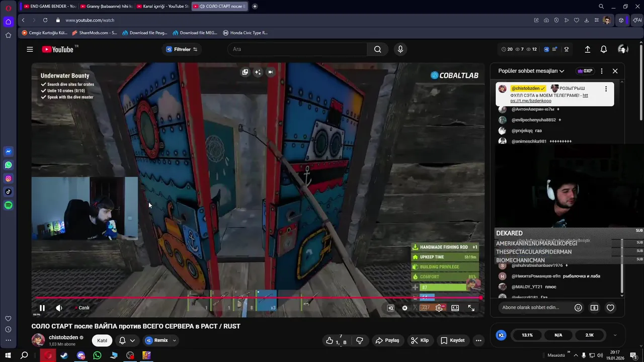Open the history clock in the Opera sidebar
The width and height of the screenshot is (644, 362).
(8, 329)
